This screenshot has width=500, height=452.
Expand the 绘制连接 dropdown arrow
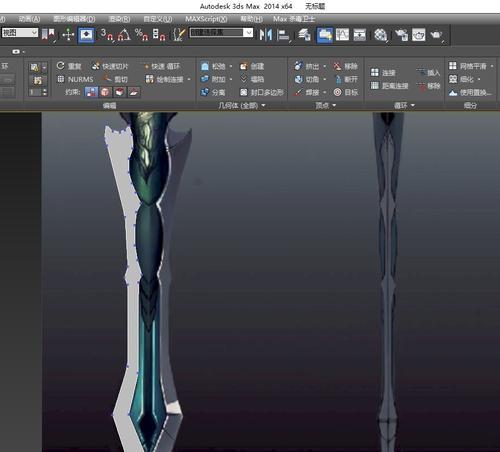(x=189, y=79)
